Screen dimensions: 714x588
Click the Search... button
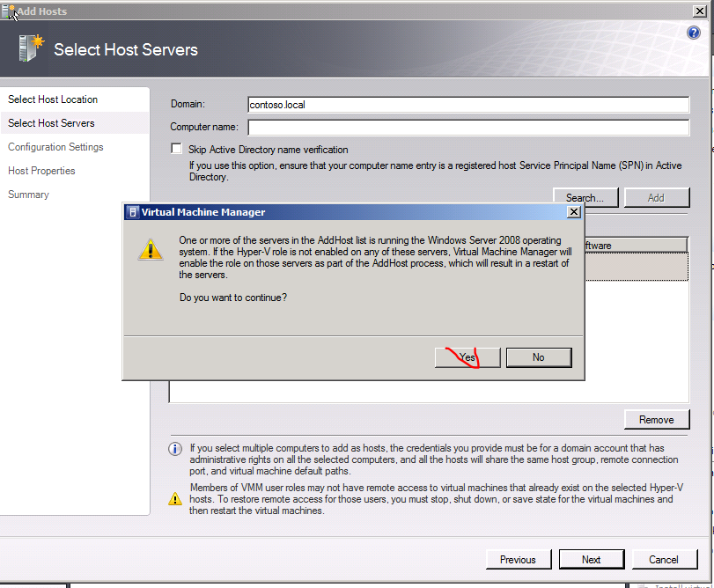click(x=585, y=197)
